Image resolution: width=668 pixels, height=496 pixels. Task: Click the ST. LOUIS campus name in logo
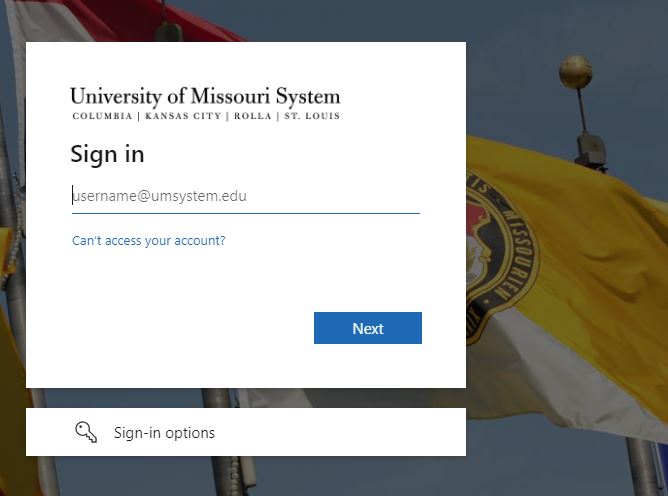tap(312, 116)
